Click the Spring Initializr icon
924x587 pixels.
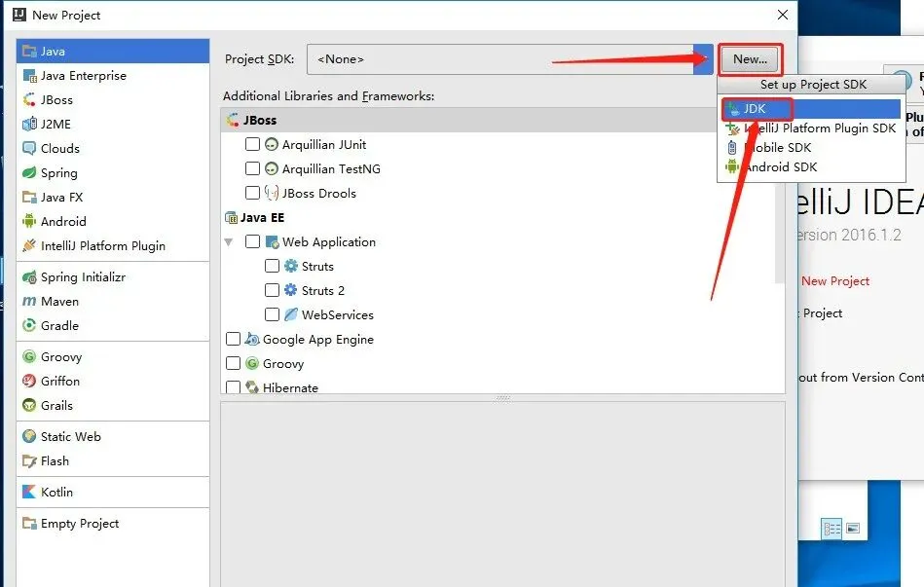click(x=29, y=277)
